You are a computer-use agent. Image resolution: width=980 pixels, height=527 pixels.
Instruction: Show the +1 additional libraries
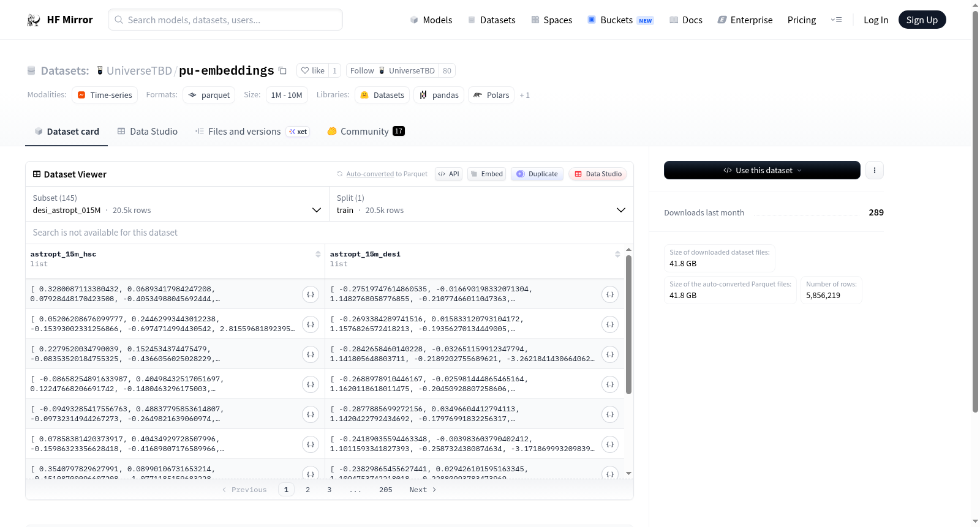pos(524,95)
